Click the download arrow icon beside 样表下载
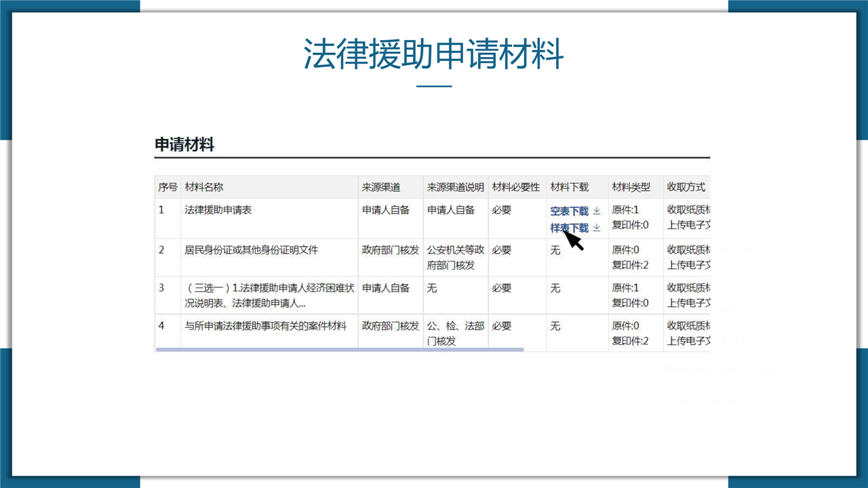 (597, 228)
